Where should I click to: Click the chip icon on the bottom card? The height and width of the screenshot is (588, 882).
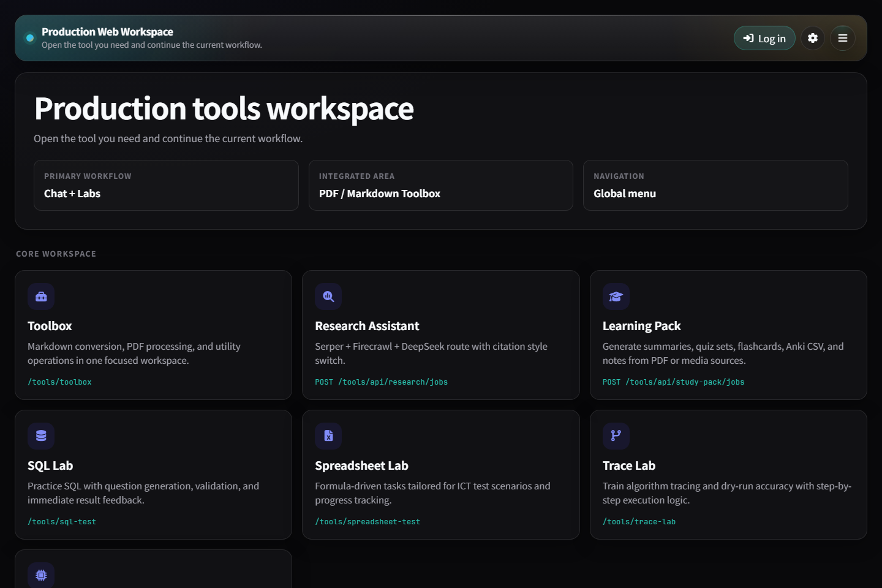click(41, 575)
